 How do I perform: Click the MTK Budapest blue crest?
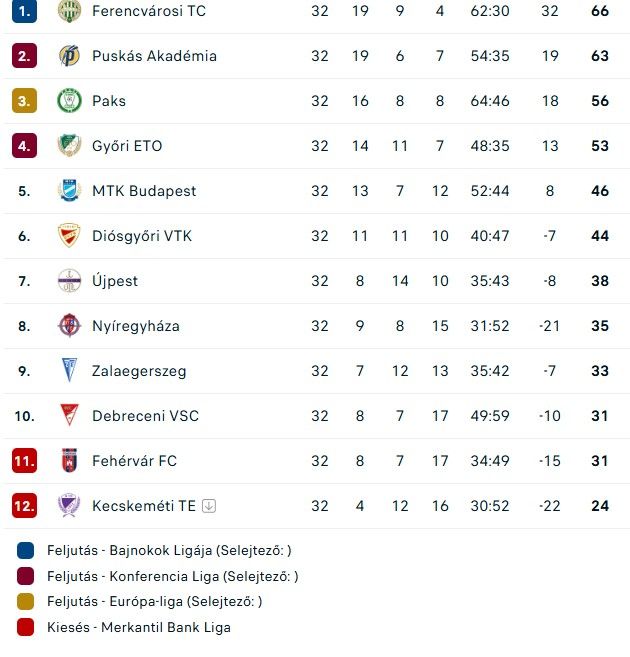tap(69, 191)
